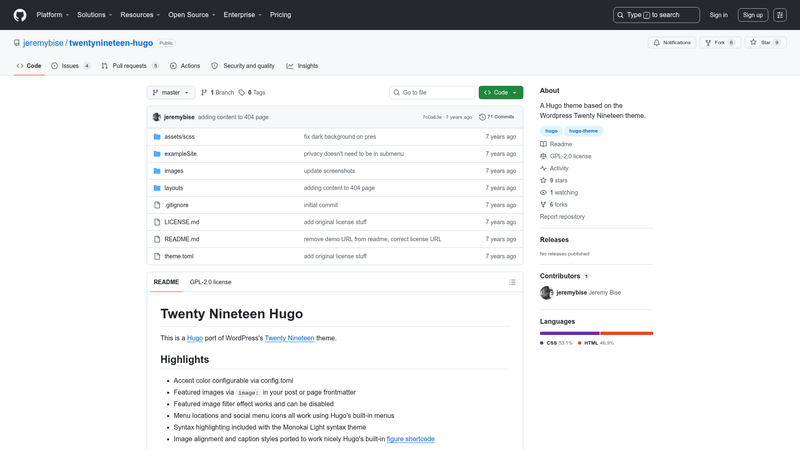Screen dimensions: 800x450
Task: Click the hugo-theme topic tag
Action: pyautogui.click(x=583, y=131)
